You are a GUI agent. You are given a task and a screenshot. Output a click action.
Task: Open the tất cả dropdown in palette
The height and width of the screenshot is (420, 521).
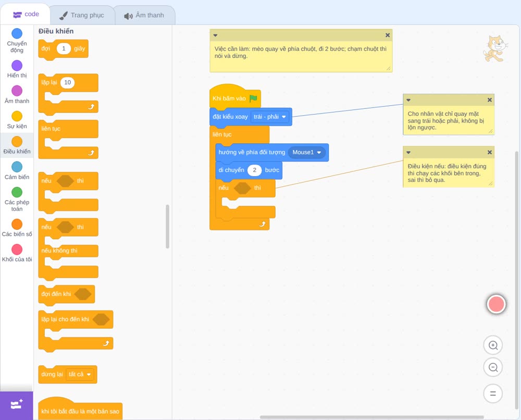[x=79, y=374]
